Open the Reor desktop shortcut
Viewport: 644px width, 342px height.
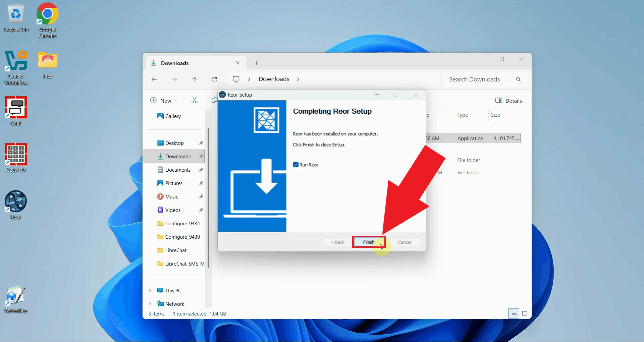pyautogui.click(x=16, y=205)
